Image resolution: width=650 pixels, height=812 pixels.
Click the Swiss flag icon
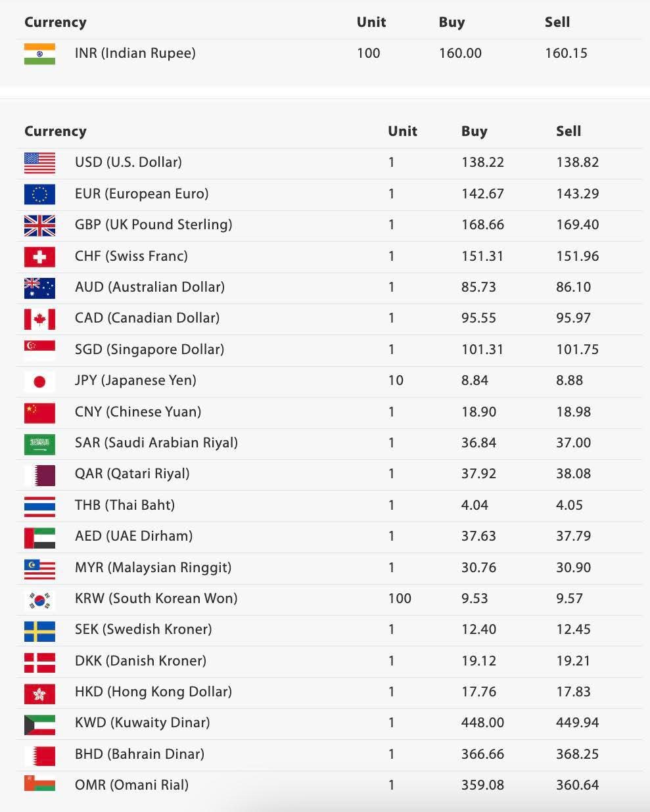coord(39,256)
